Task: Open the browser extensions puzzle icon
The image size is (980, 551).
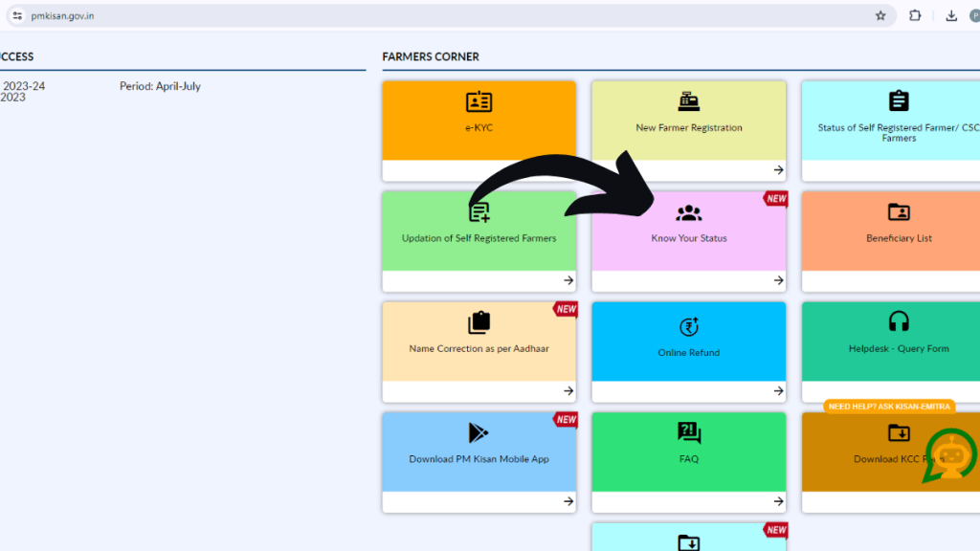Action: (x=915, y=15)
